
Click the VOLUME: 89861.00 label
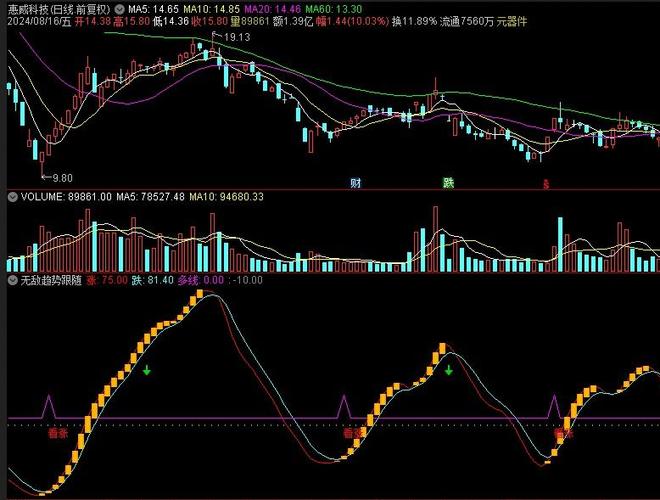66,197
